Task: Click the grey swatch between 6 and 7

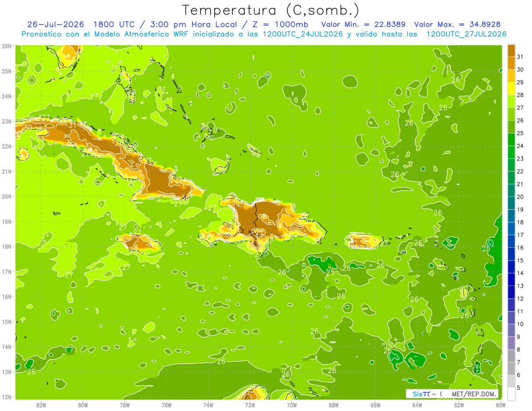Action: point(511,368)
